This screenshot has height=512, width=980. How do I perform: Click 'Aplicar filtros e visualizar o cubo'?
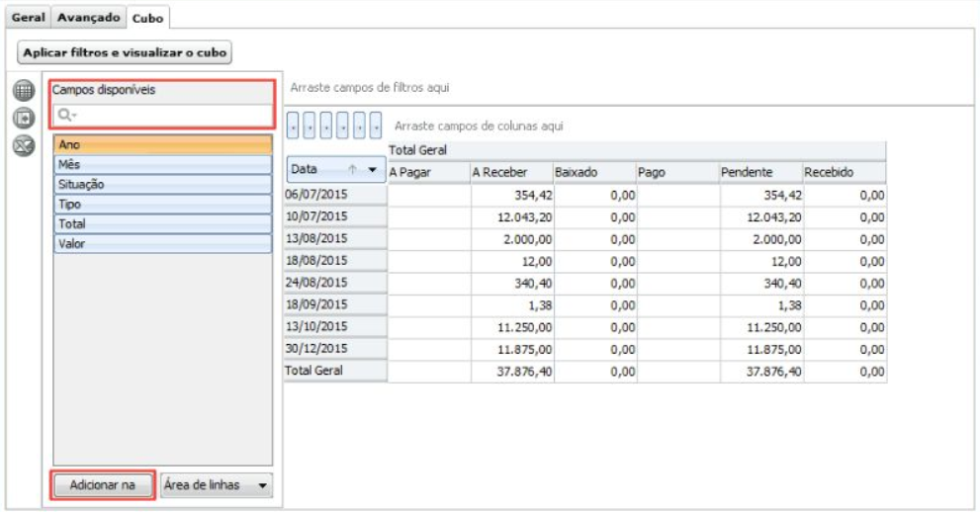[x=125, y=52]
